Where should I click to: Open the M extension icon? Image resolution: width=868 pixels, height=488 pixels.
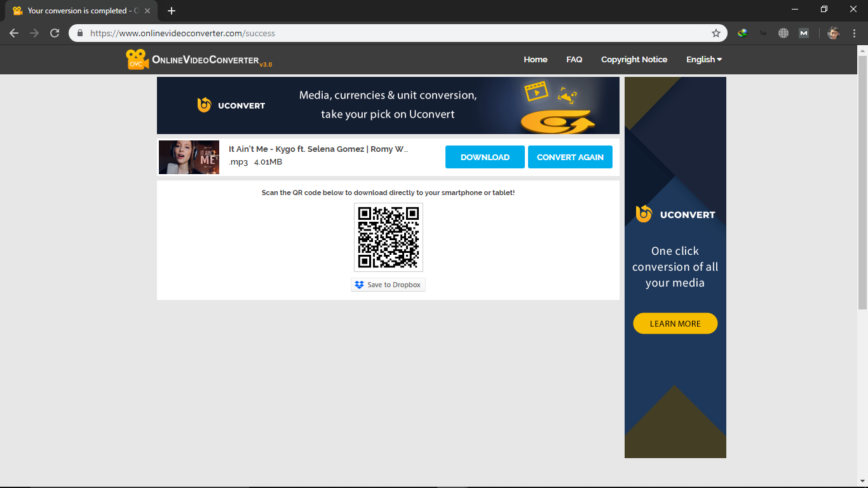804,33
